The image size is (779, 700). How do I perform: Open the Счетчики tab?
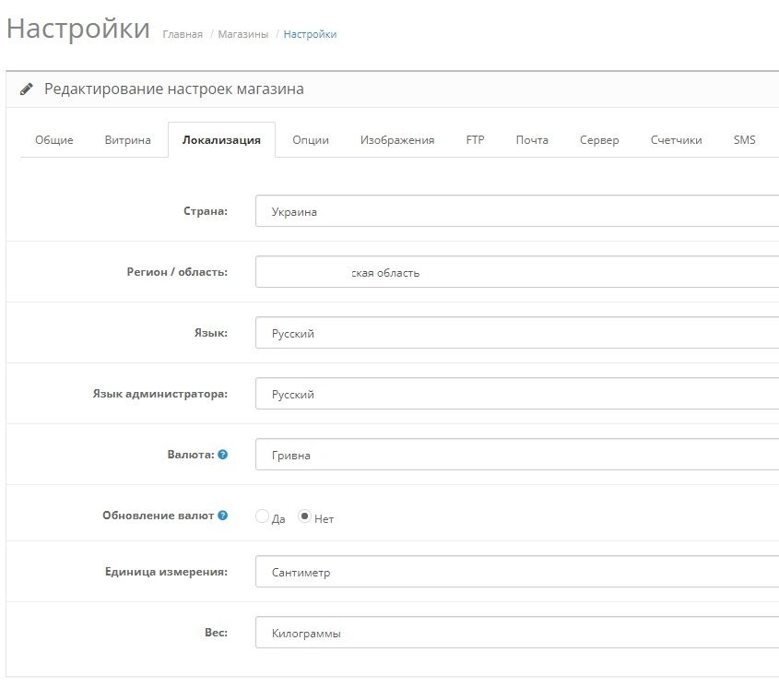pos(676,140)
